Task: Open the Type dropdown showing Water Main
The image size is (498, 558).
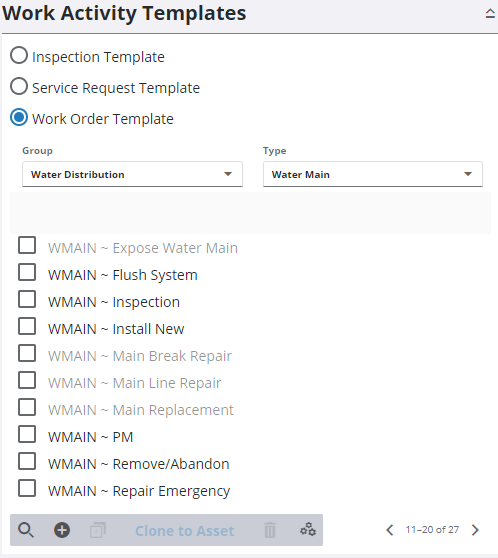Action: point(373,174)
